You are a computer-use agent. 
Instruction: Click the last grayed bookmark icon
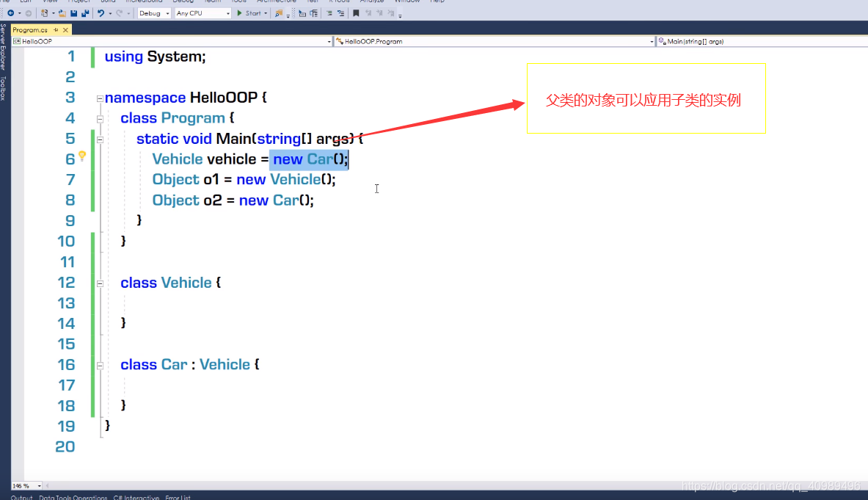point(391,13)
